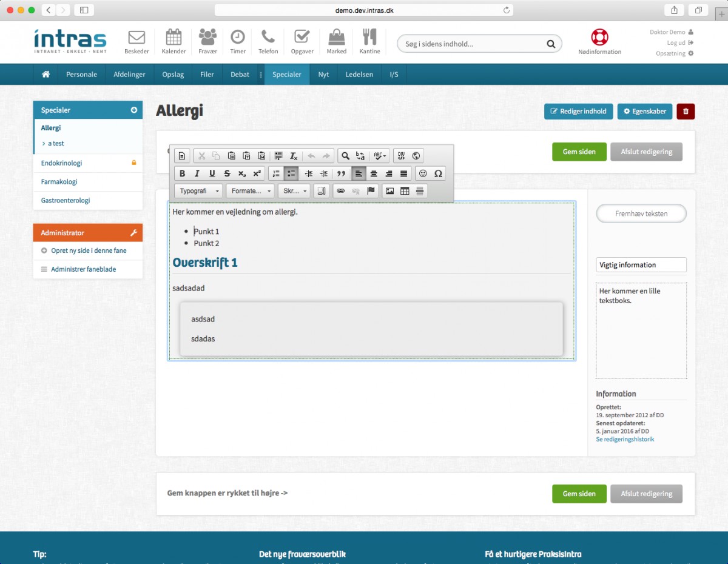Toggle numbered list formatting
This screenshot has width=728, height=564.
tap(276, 173)
